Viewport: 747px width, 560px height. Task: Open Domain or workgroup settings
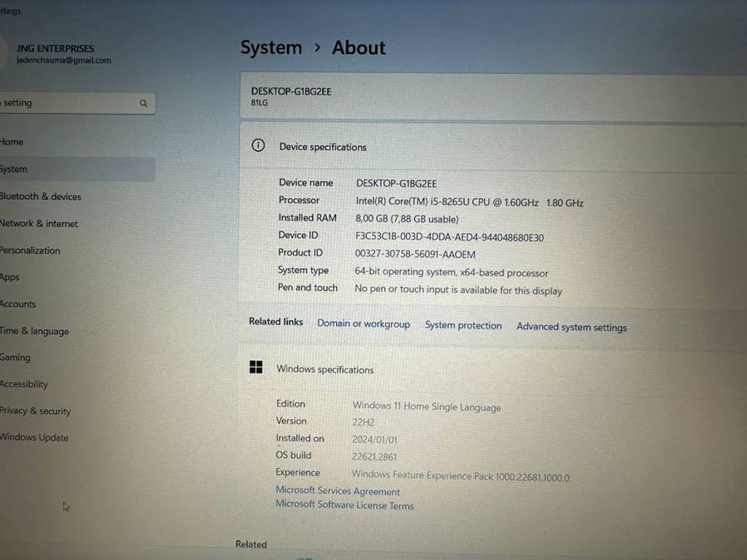pos(363,324)
